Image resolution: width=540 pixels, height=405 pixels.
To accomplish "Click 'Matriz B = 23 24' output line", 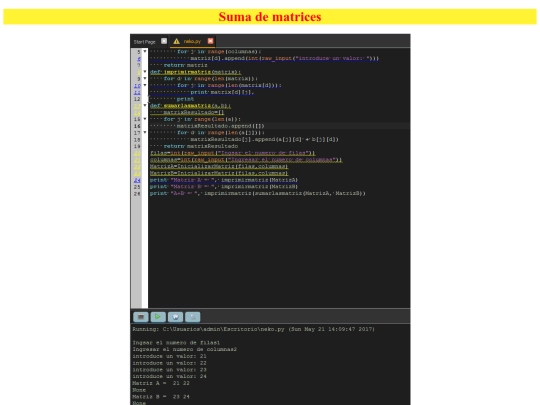I will coord(161,397).
